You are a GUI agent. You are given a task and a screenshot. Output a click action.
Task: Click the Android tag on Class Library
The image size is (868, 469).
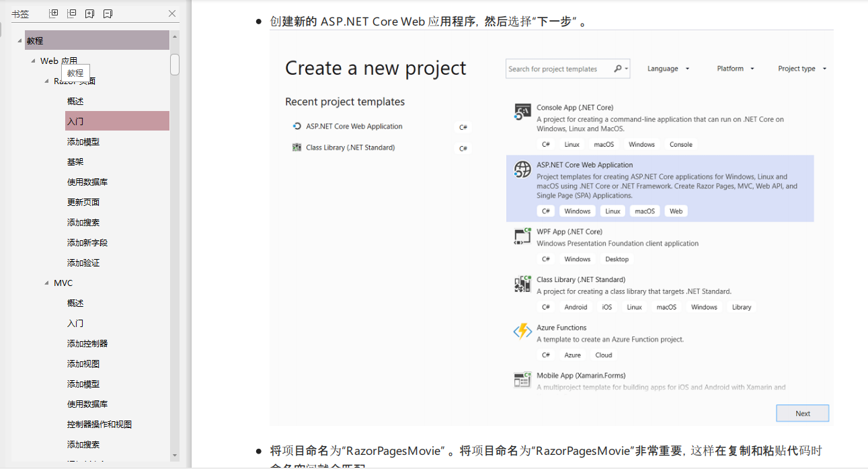coord(576,307)
